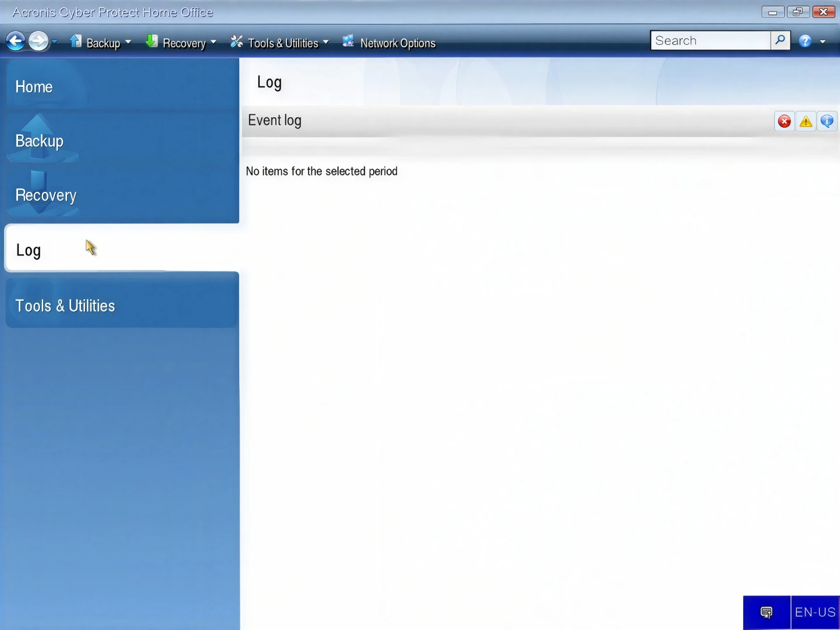Go forward with the Forward arrow button
The width and height of the screenshot is (840, 630).
pos(38,41)
